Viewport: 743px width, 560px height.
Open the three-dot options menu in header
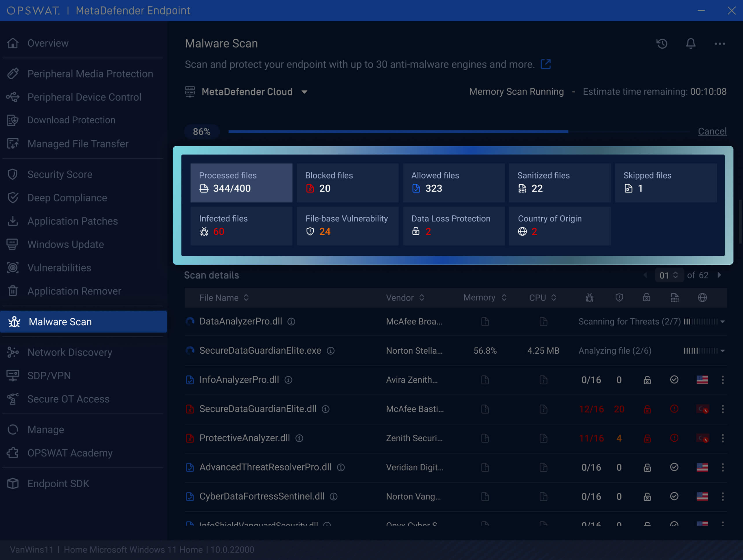pyautogui.click(x=720, y=44)
